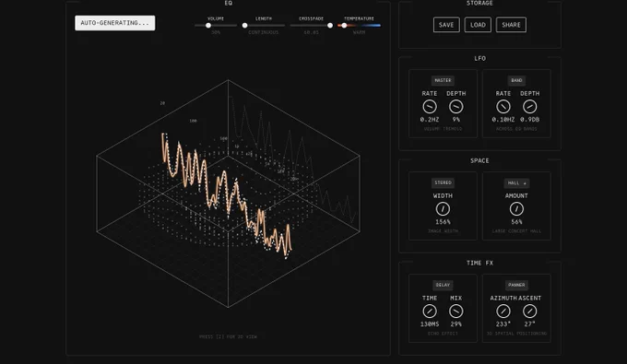Click the Master LFO Rate knob
Screen dimensions: 627x364
click(x=430, y=107)
